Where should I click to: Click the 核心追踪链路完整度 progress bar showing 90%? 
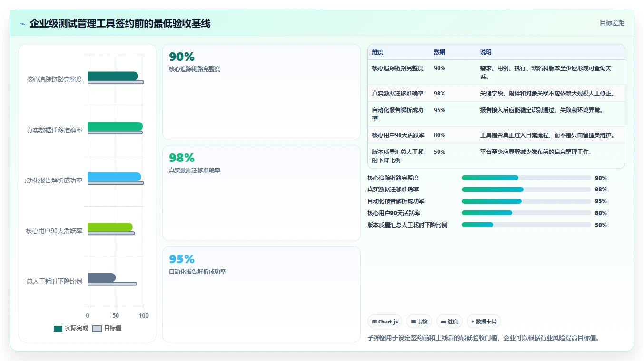(x=527, y=178)
